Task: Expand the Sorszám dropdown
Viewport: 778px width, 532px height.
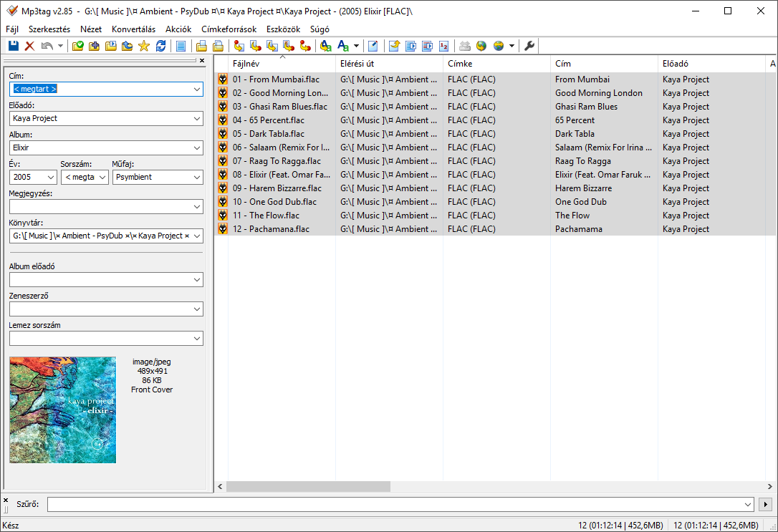Action: 102,177
